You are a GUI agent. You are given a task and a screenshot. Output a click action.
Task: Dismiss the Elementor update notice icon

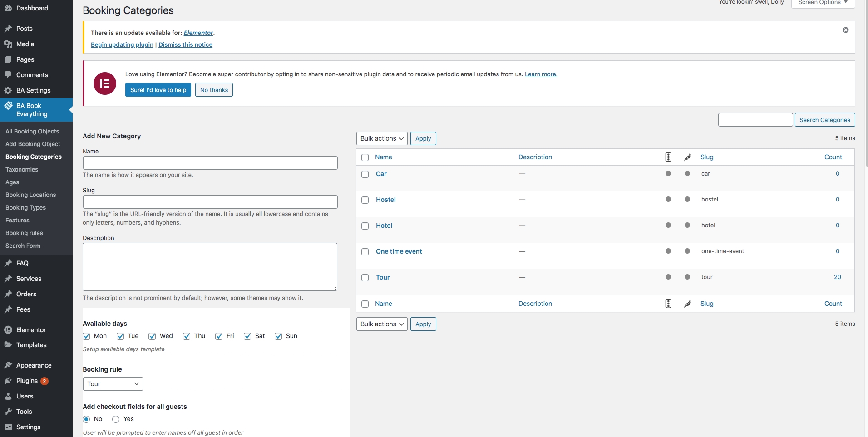pos(845,30)
